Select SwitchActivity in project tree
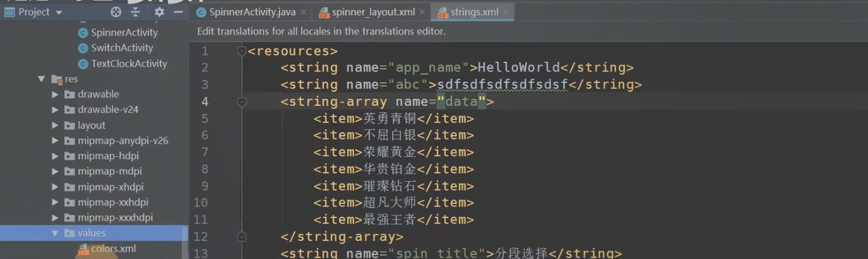This screenshot has width=868, height=259. coord(122,47)
